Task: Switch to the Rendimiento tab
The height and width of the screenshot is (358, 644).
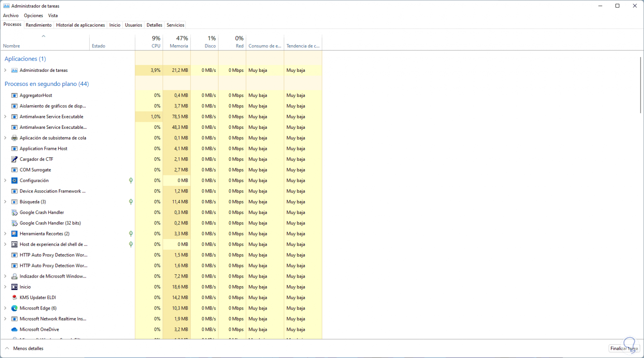Action: pos(39,25)
